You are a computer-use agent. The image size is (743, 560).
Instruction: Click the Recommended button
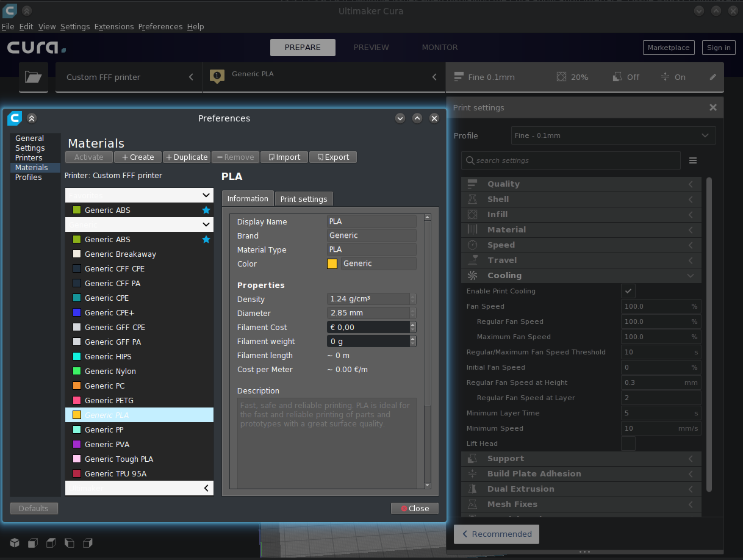coord(497,534)
